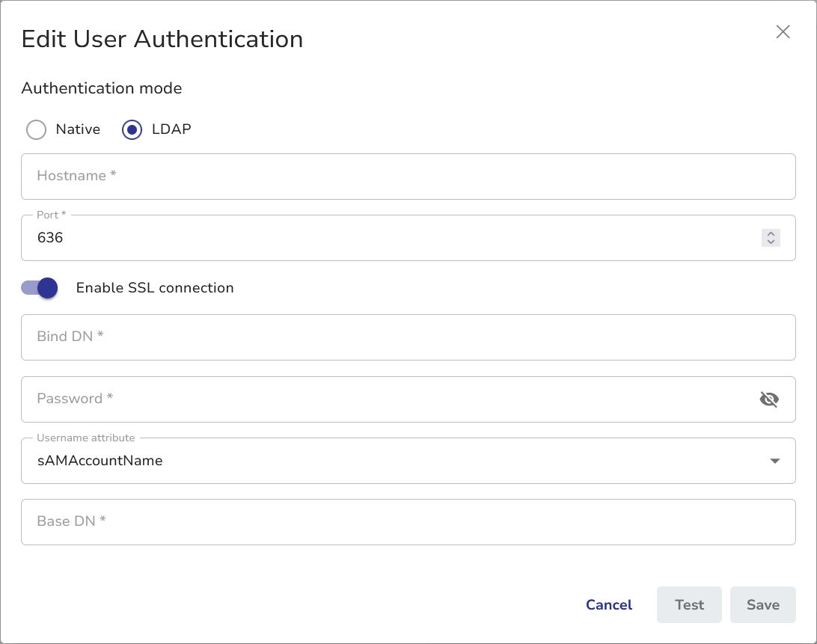Screen dimensions: 817x644
Task: Click the 'LDAP' option label text
Action: (x=171, y=129)
